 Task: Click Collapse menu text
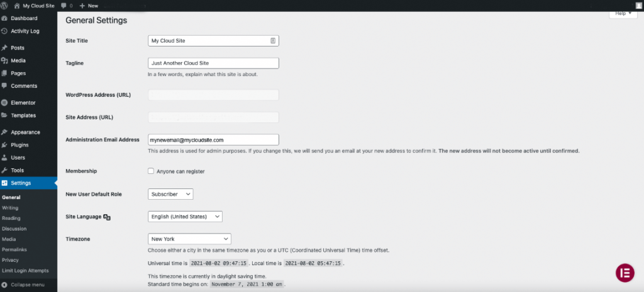coord(28,284)
